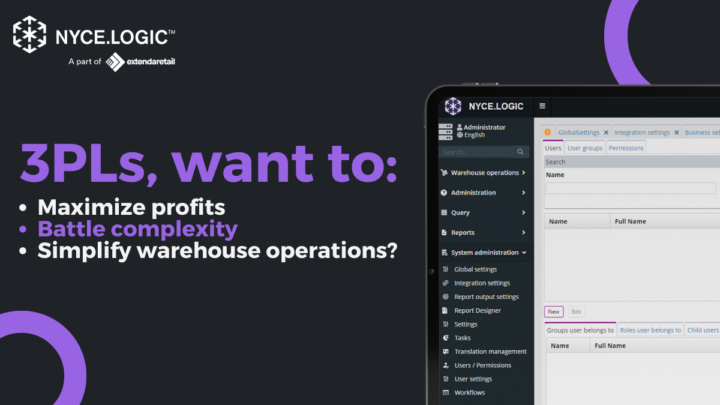Open Report output settings item
The width and height of the screenshot is (720, 405).
pos(486,297)
